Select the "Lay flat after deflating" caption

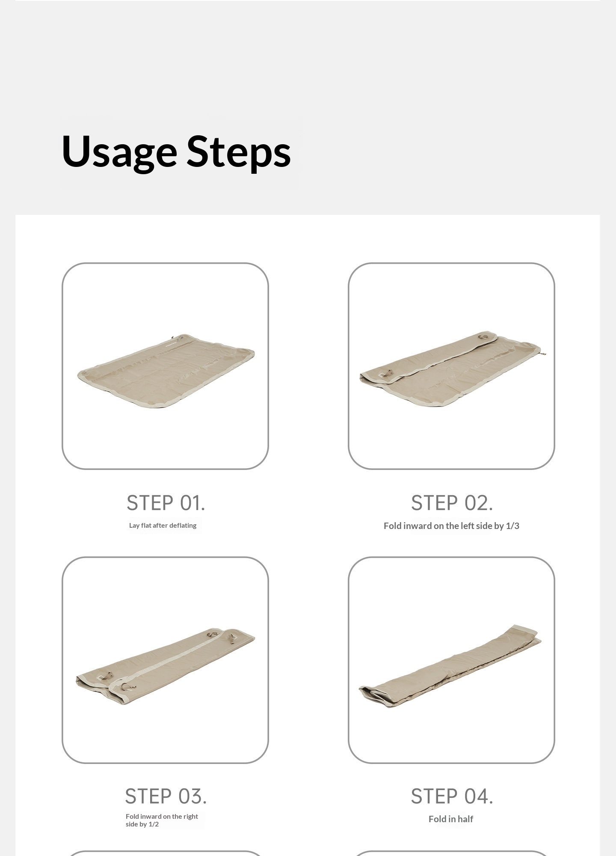163,526
